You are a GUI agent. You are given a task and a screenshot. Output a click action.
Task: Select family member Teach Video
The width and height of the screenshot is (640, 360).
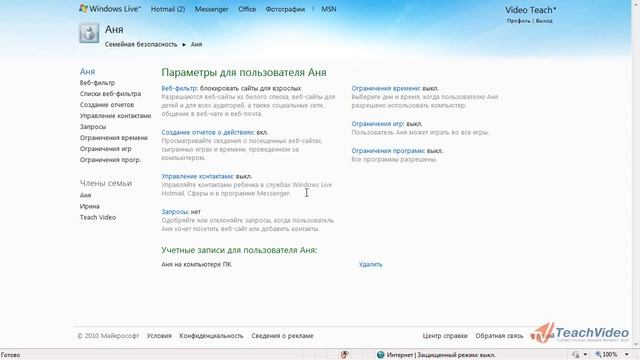pyautogui.click(x=98, y=218)
